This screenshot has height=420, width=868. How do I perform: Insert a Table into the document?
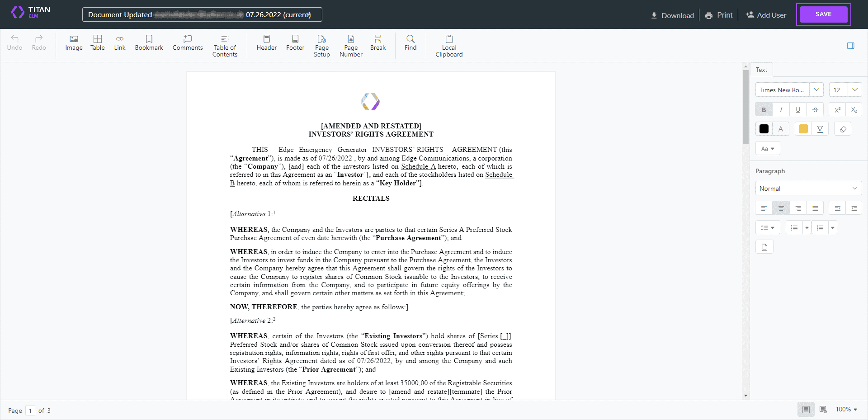click(97, 43)
